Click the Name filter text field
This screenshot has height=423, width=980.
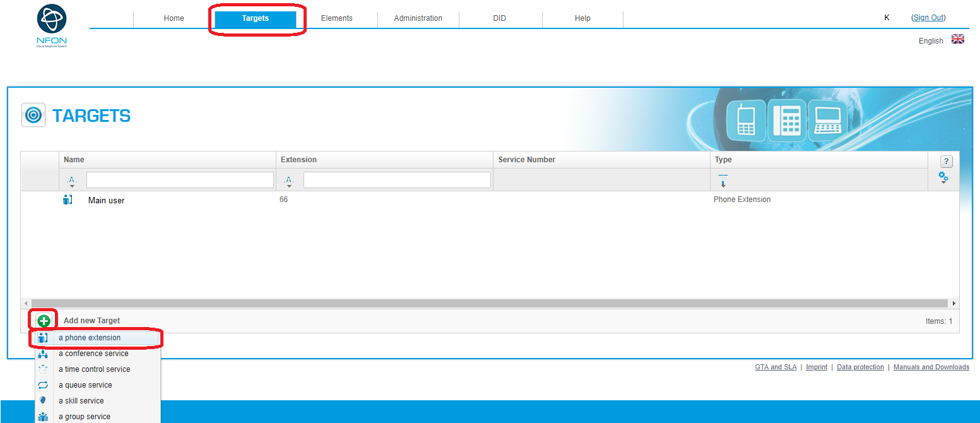[180, 180]
